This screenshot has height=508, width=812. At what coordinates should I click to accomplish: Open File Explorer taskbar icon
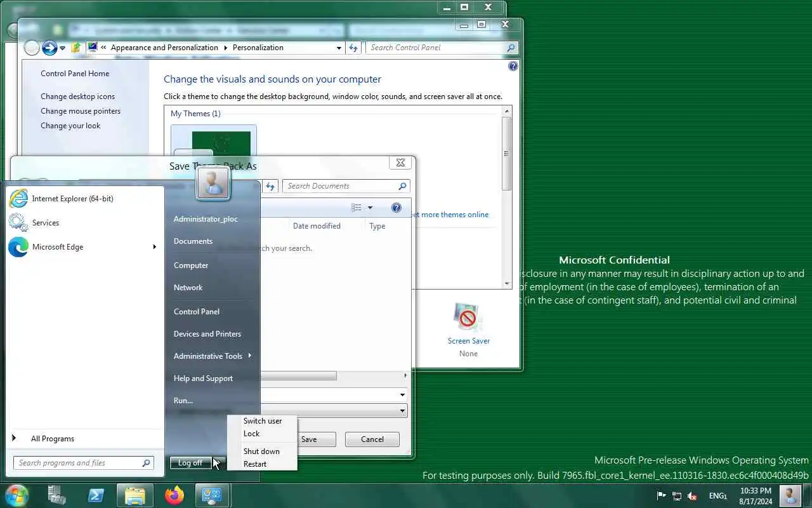click(x=135, y=495)
